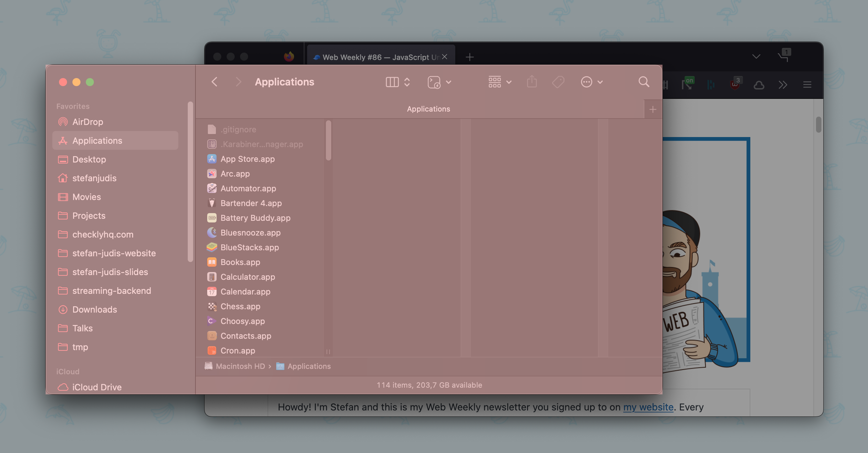This screenshot has height=453, width=868.
Task: Click Applications in the path bar
Action: pos(303,366)
